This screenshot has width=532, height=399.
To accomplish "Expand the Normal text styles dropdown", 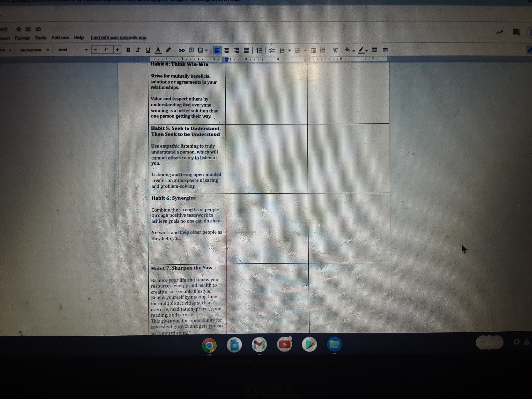I will [34, 50].
